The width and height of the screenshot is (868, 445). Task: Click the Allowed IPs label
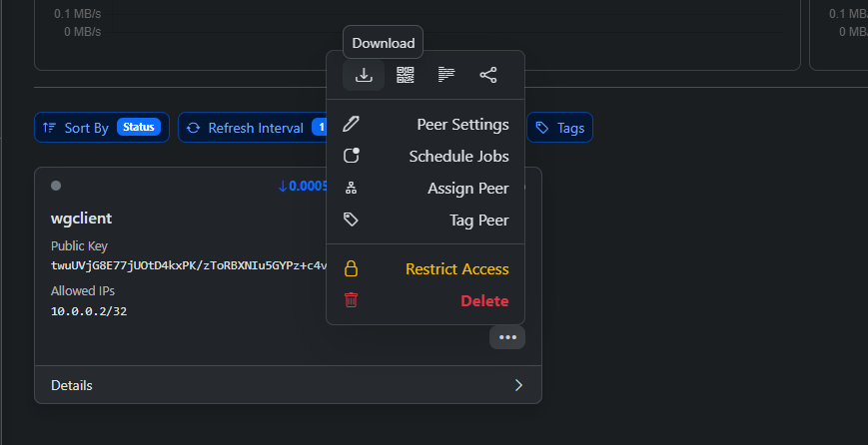point(83,290)
